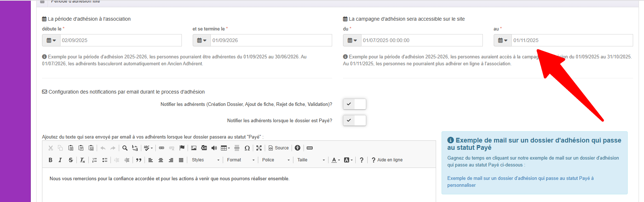Switch the editor to Source view
The image size is (644, 202).
click(279, 148)
